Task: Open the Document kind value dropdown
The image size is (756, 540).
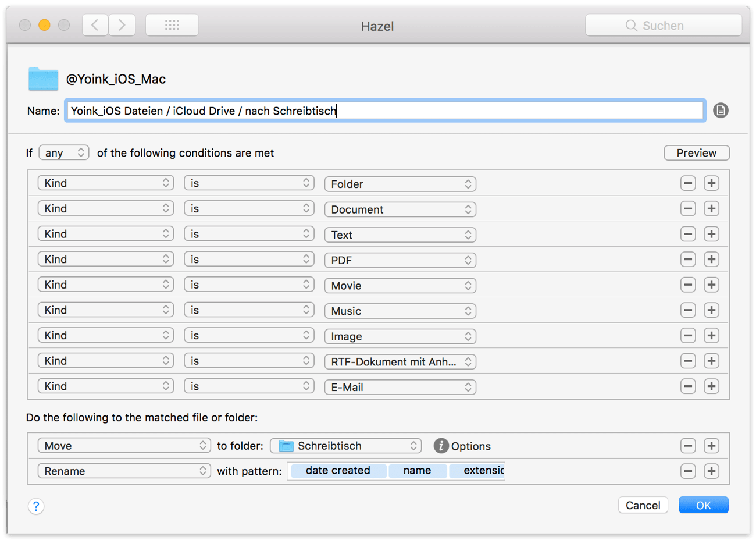Action: (400, 209)
